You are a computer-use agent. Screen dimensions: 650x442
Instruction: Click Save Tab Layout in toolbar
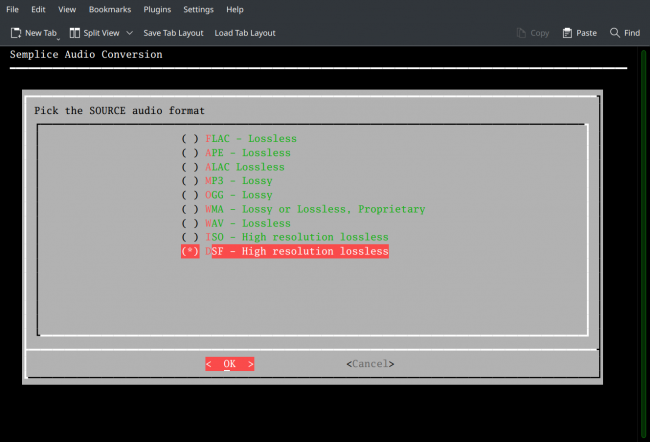pyautogui.click(x=175, y=33)
